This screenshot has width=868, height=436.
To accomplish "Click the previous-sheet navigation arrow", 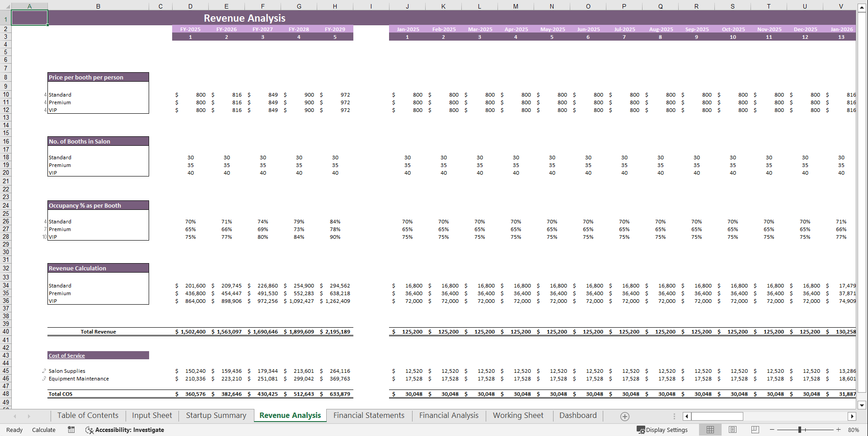I will (14, 416).
